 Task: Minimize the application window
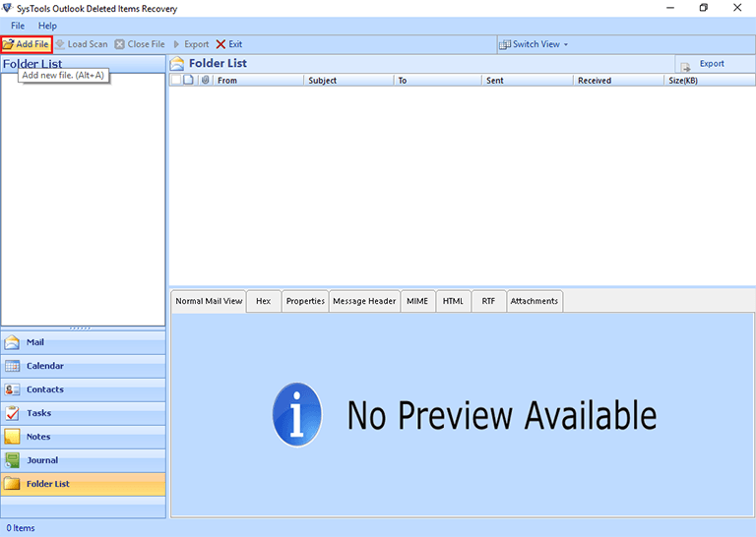coord(670,8)
